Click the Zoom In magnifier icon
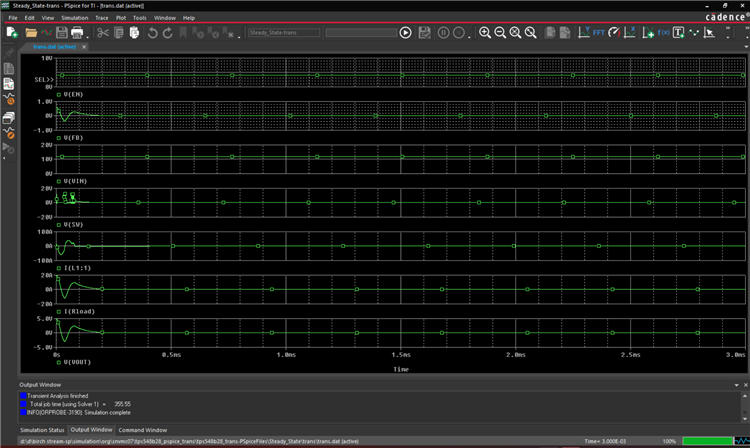750x448 pixels. coord(485,33)
